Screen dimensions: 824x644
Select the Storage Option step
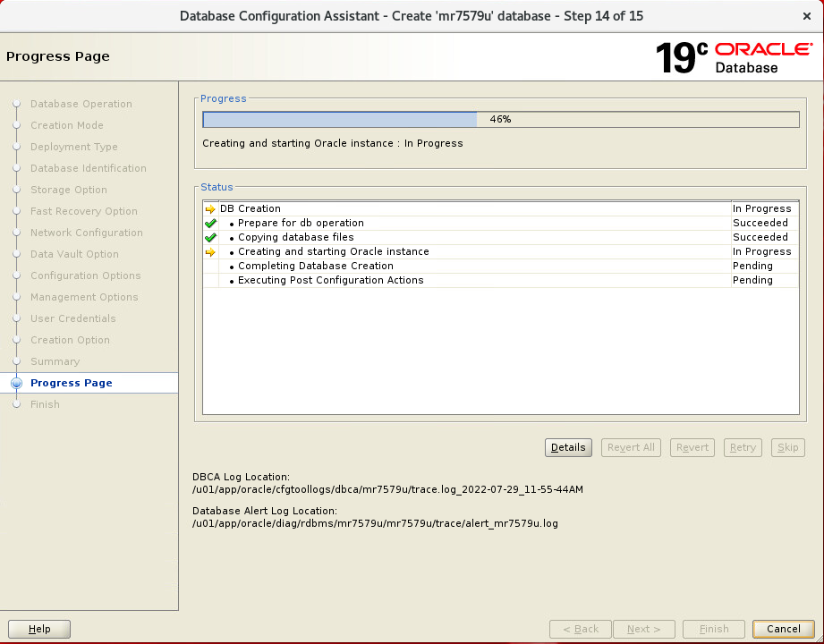[x=68, y=191]
